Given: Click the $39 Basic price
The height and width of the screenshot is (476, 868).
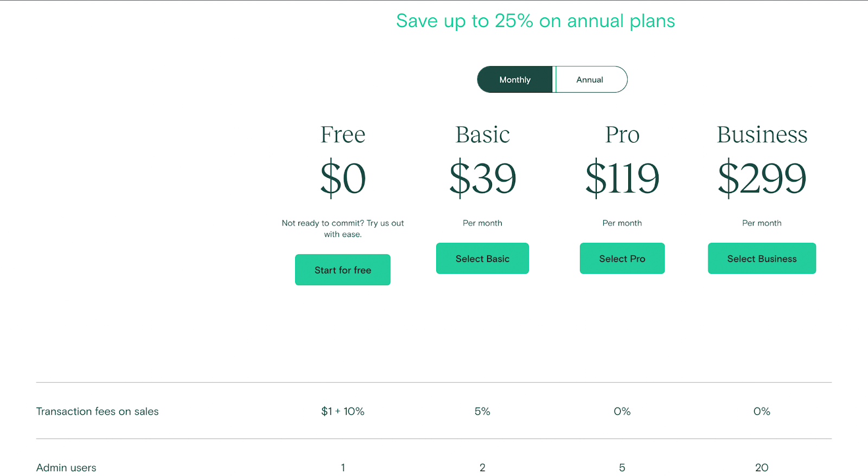Looking at the screenshot, I should pyautogui.click(x=483, y=178).
